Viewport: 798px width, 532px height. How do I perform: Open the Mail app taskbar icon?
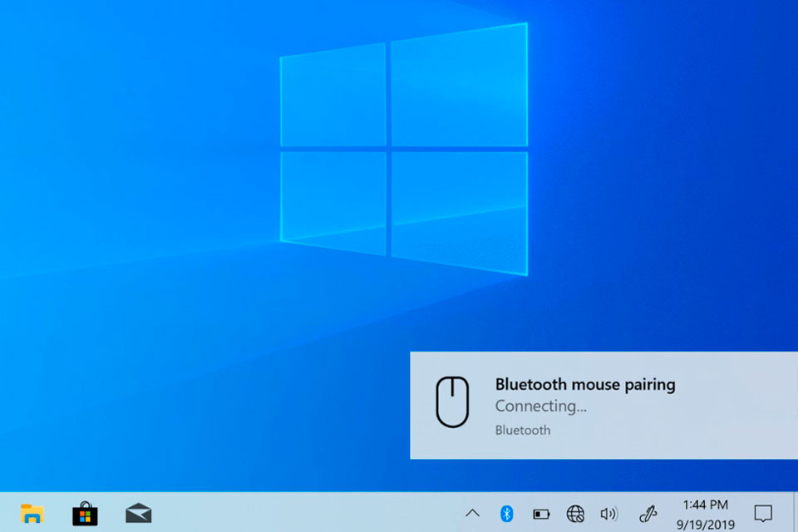pos(139,513)
